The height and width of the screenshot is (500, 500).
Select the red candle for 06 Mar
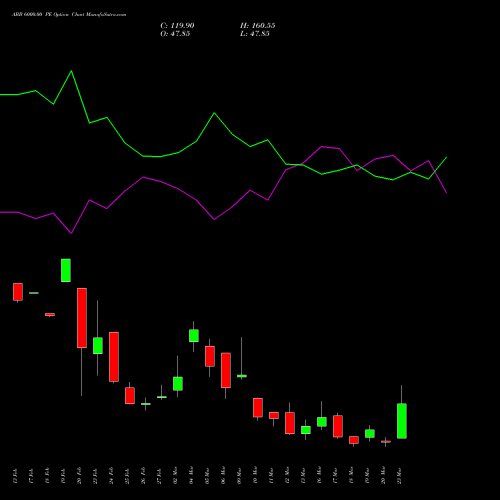tap(226, 370)
